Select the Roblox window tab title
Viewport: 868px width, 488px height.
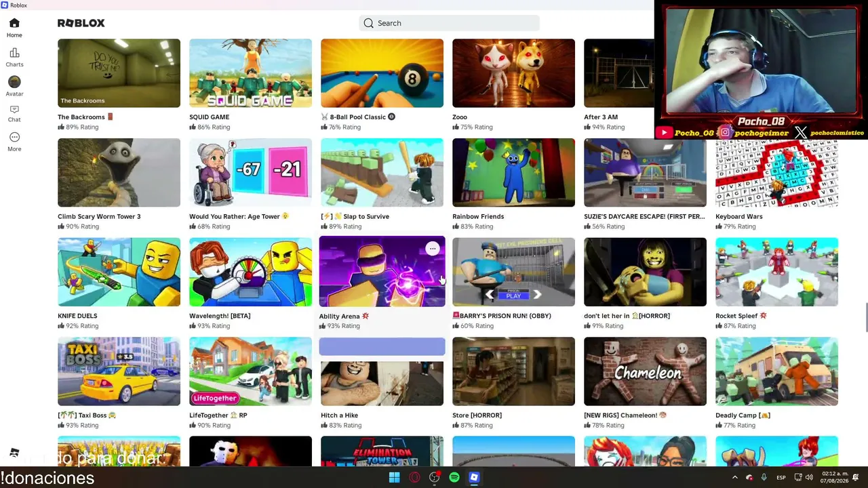pos(18,5)
